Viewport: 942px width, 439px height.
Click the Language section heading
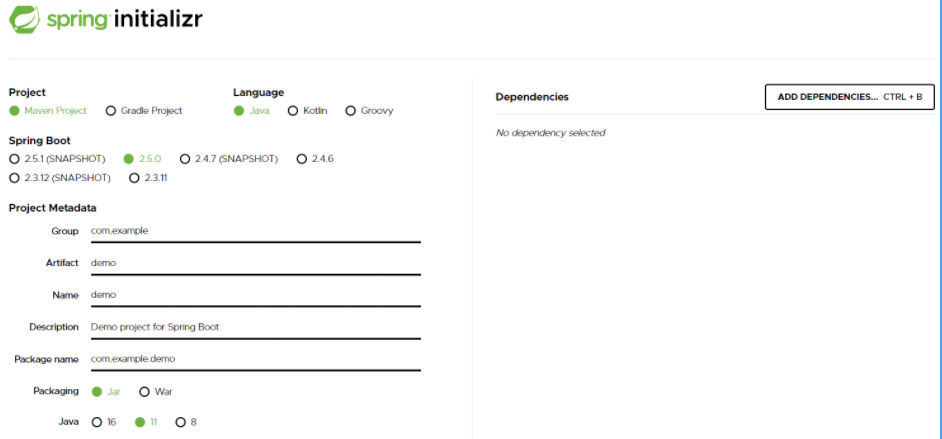259,92
